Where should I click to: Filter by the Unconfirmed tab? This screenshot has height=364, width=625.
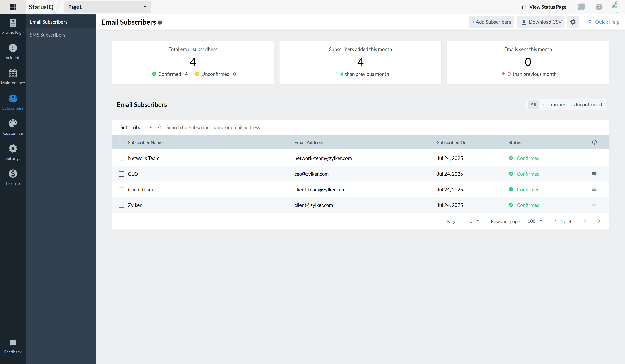tap(587, 105)
